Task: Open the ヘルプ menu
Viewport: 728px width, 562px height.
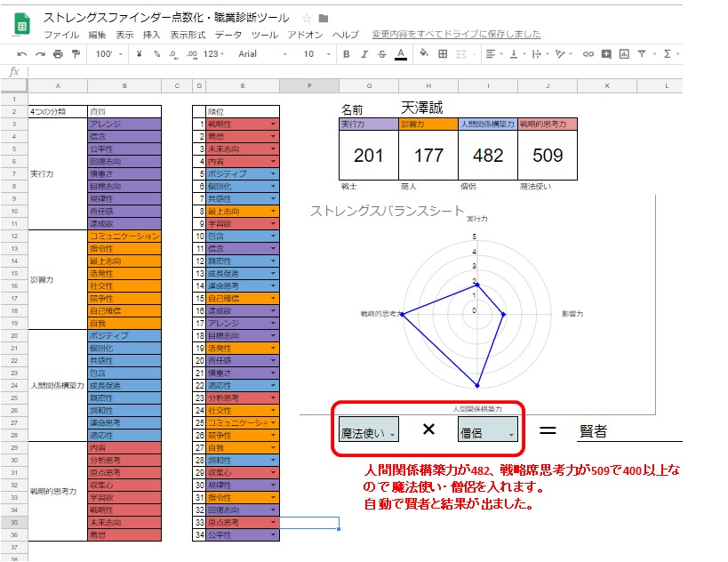Action: [345, 35]
